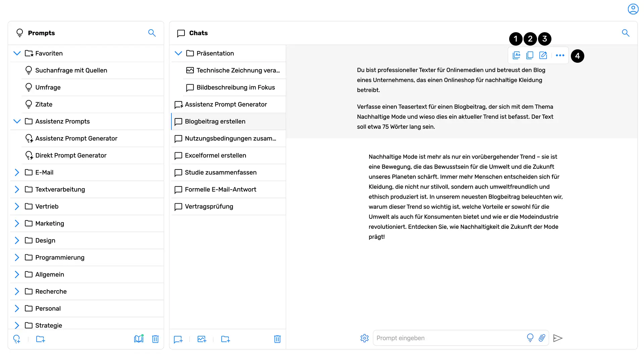This screenshot has width=644, height=359.
Task: Open chat settings gear icon
Action: coord(365,338)
